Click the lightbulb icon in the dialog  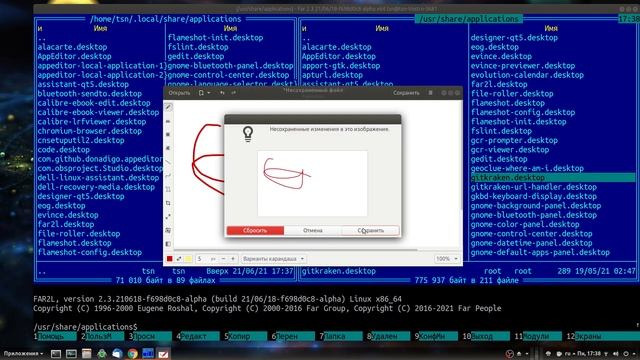point(248,134)
